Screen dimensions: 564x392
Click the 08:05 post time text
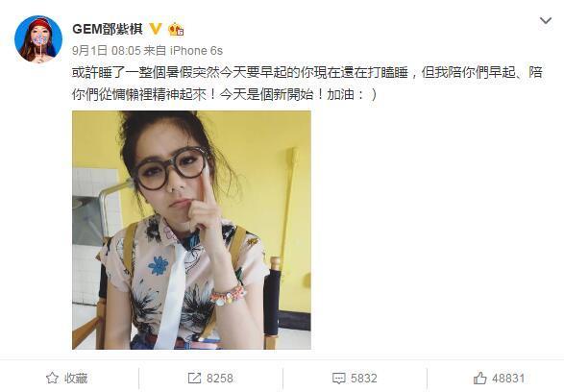(126, 51)
